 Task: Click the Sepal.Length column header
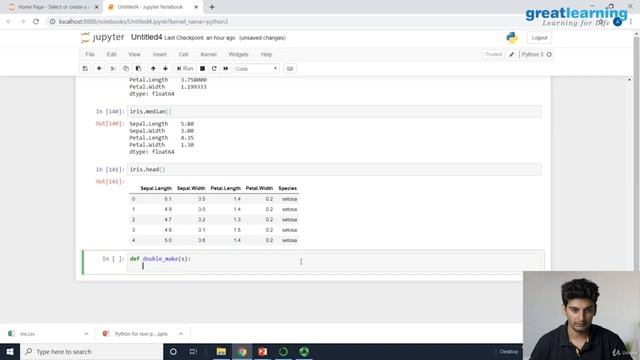(156, 188)
